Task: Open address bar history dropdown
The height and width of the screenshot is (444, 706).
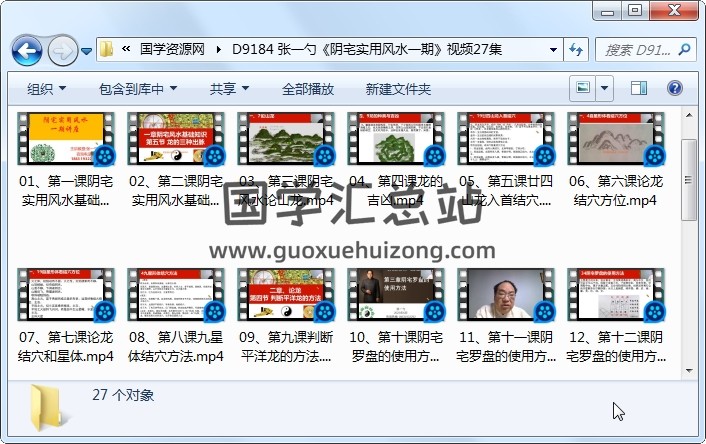Action: (x=553, y=50)
